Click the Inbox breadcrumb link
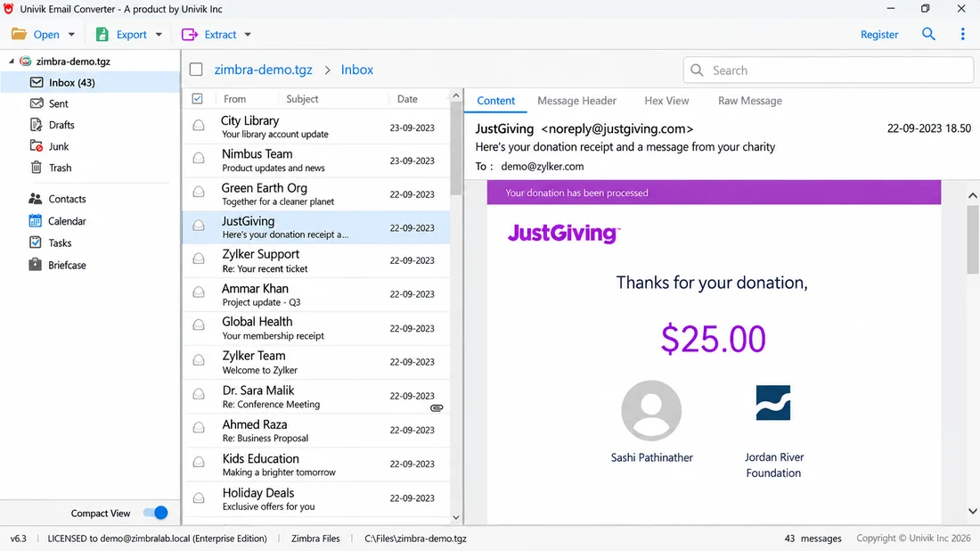The image size is (980, 551). tap(357, 70)
